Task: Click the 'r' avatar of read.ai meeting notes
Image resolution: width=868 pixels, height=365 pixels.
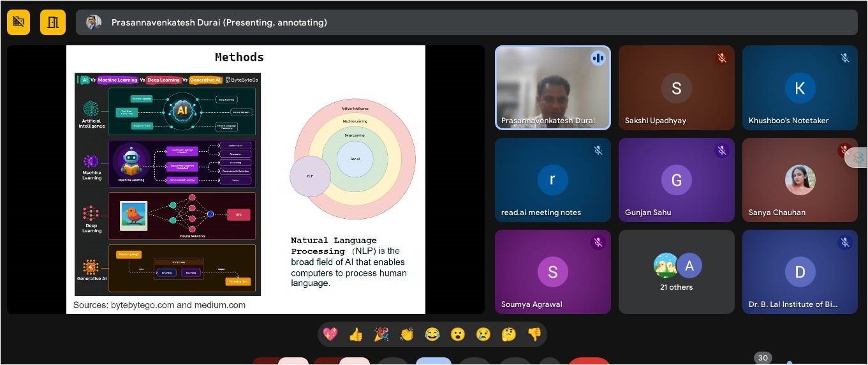Action: (552, 180)
